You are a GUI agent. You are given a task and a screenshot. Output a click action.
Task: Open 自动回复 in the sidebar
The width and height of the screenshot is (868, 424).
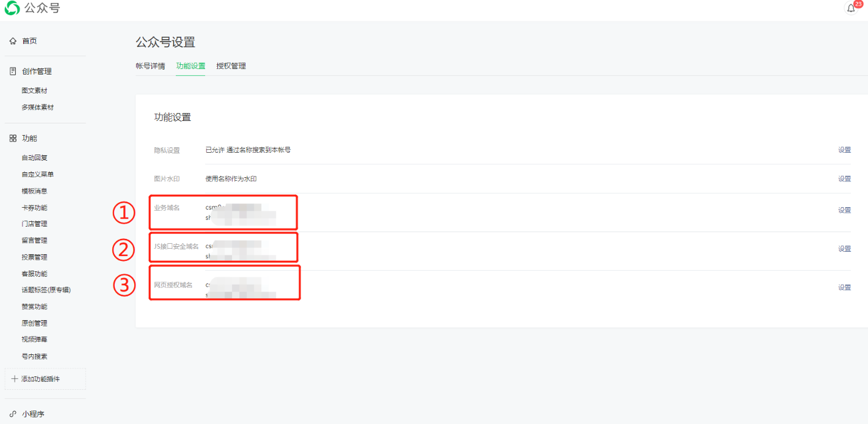[34, 158]
